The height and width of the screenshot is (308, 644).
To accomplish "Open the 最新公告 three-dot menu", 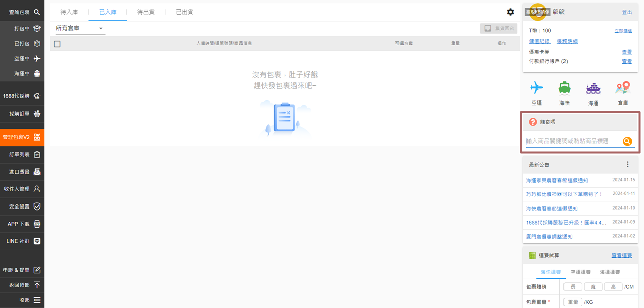I will [627, 164].
